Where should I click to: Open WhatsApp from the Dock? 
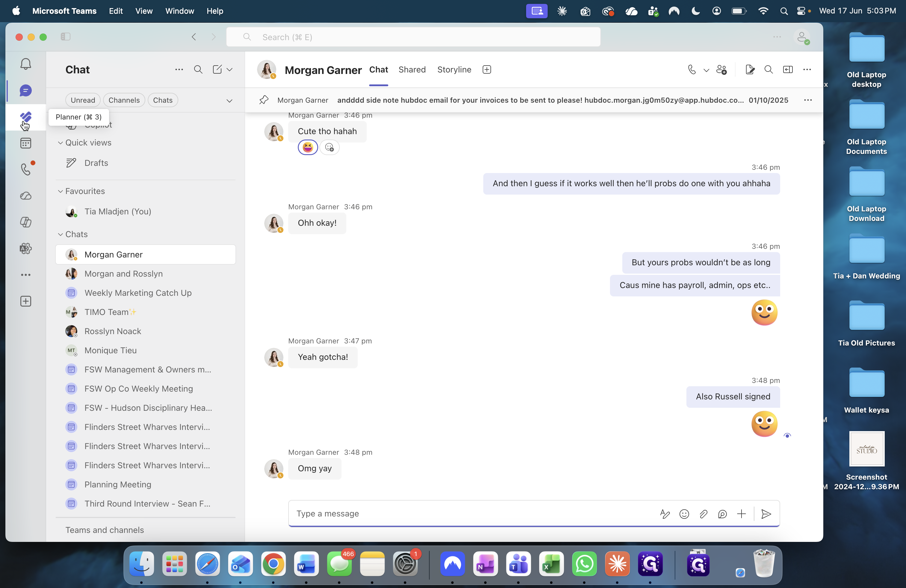[584, 564]
